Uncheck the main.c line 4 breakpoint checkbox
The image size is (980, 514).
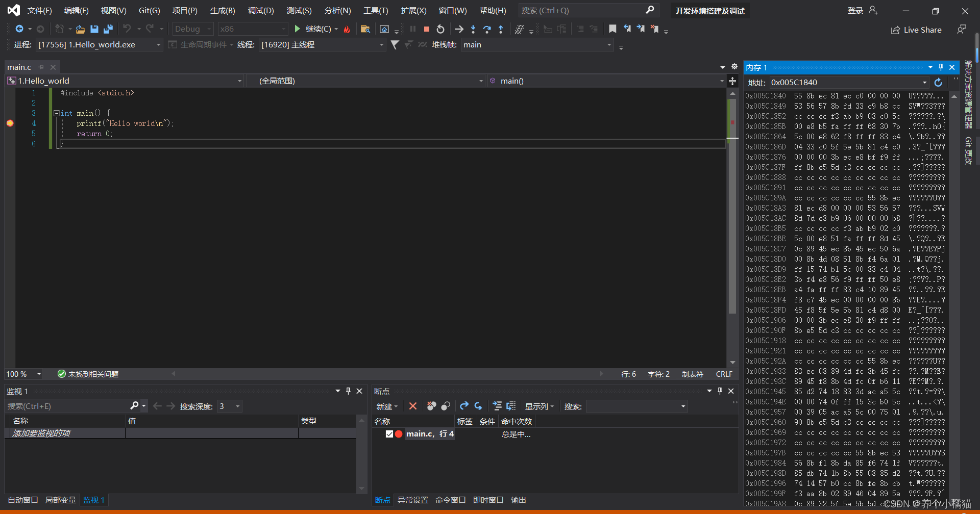pos(389,434)
